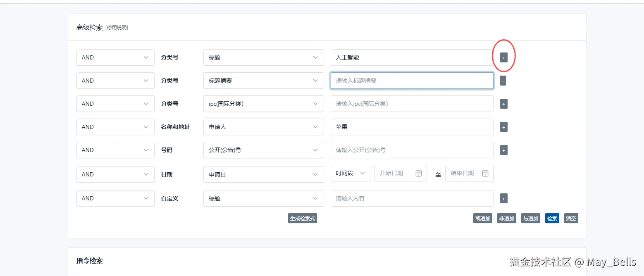
Task: Focus the 请输入内容 custom input field
Action: tap(412, 198)
